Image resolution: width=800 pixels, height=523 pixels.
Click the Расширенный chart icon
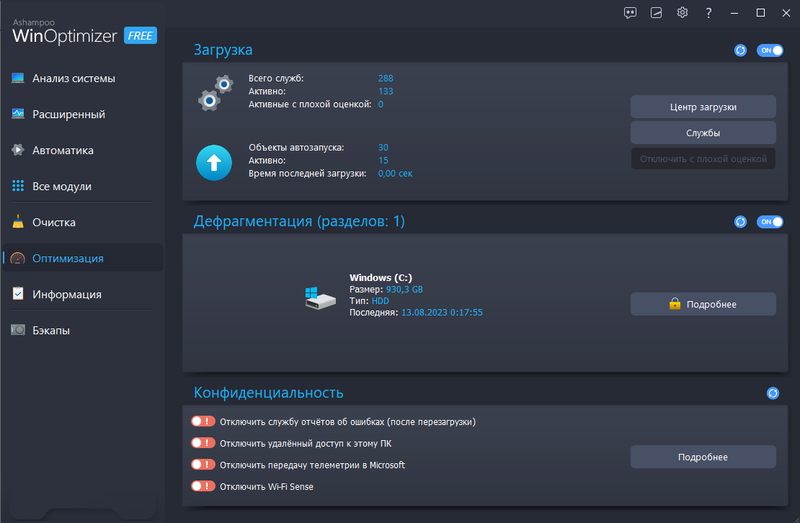point(18,114)
